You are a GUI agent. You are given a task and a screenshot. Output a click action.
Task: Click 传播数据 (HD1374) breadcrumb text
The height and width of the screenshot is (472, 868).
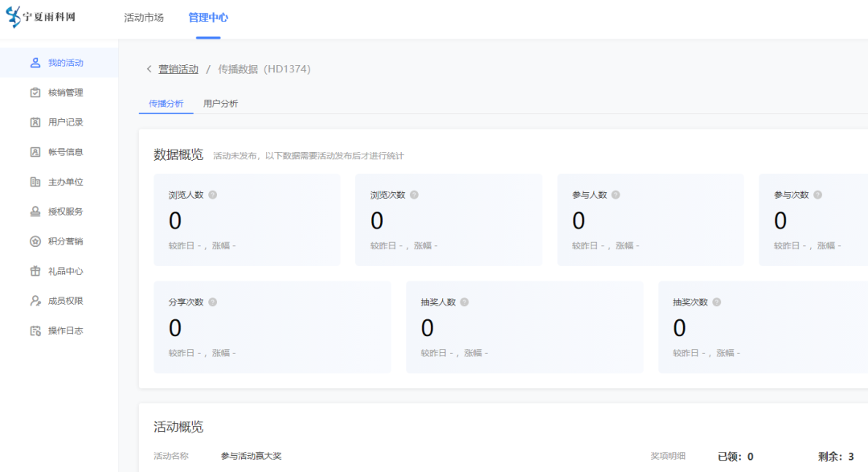click(x=264, y=69)
